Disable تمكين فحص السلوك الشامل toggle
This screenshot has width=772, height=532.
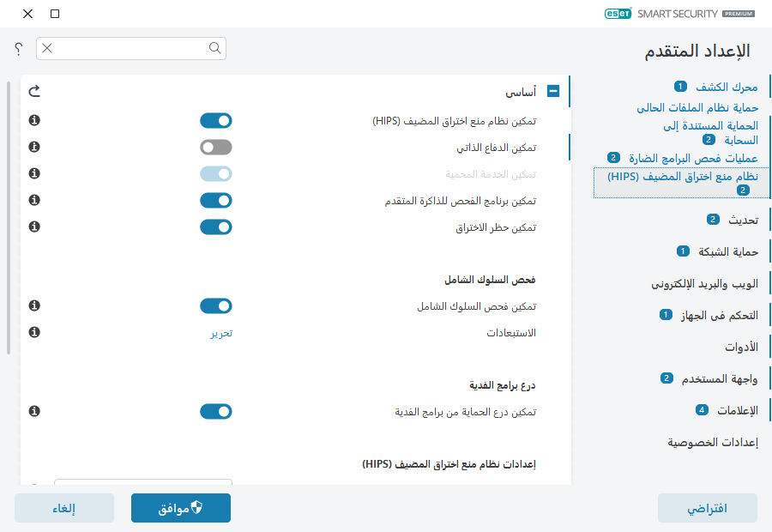[216, 306]
